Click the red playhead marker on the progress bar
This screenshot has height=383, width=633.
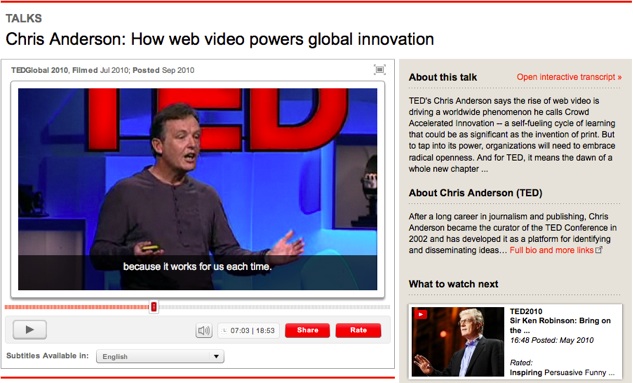[x=154, y=307]
